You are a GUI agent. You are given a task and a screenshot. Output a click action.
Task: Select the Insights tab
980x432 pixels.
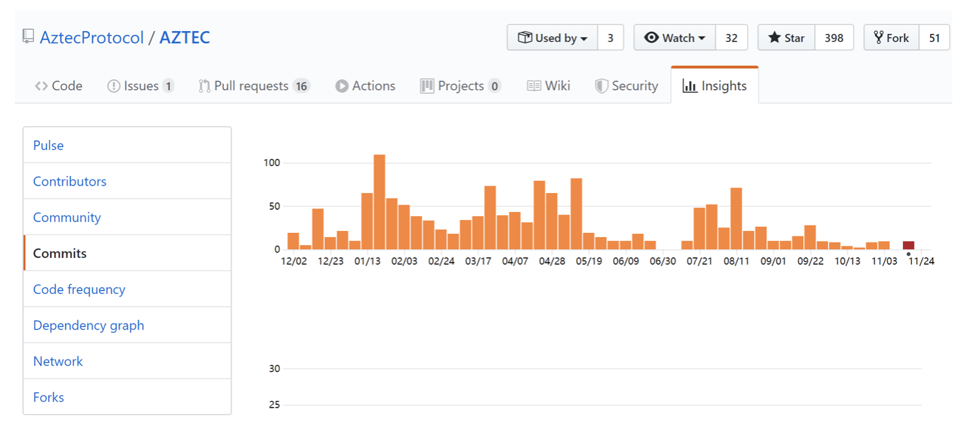click(x=715, y=86)
